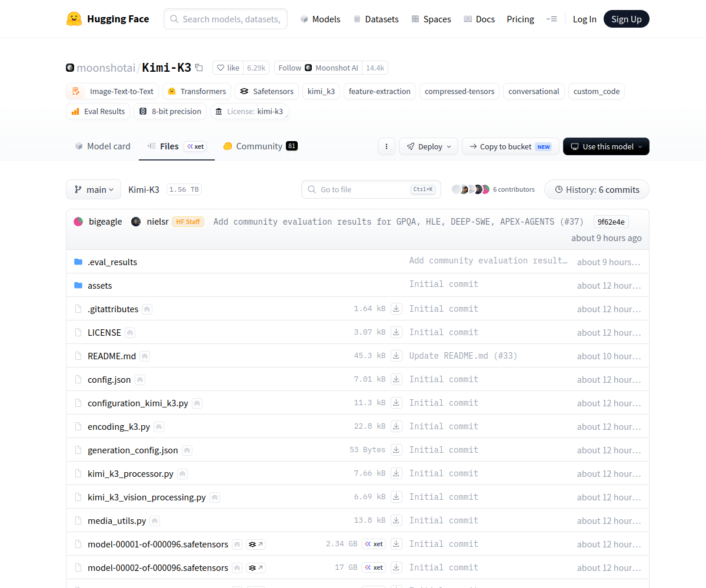Open bigeagle's profile link
Screen dimensions: 706x588
105,222
